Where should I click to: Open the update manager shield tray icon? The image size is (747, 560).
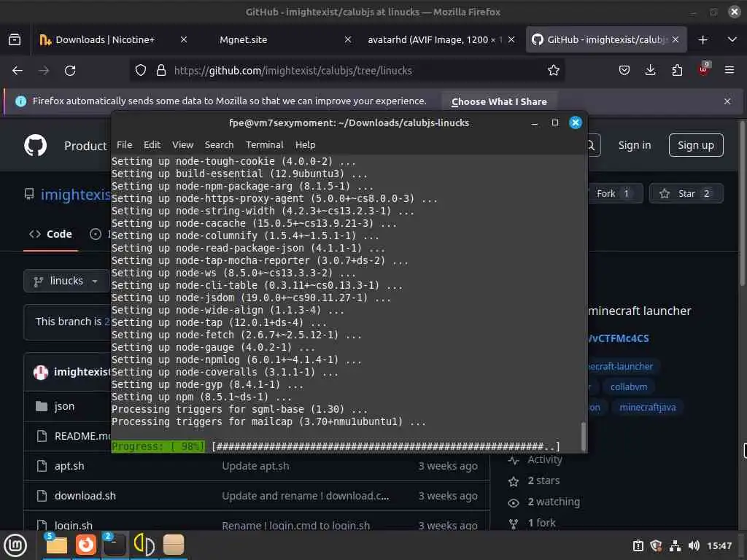656,545
